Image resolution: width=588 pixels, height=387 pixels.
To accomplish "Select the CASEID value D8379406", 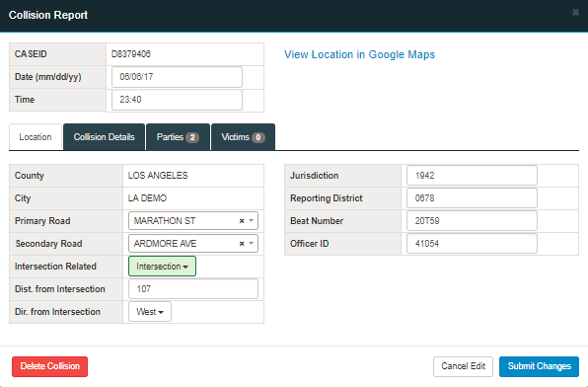I will (x=131, y=54).
